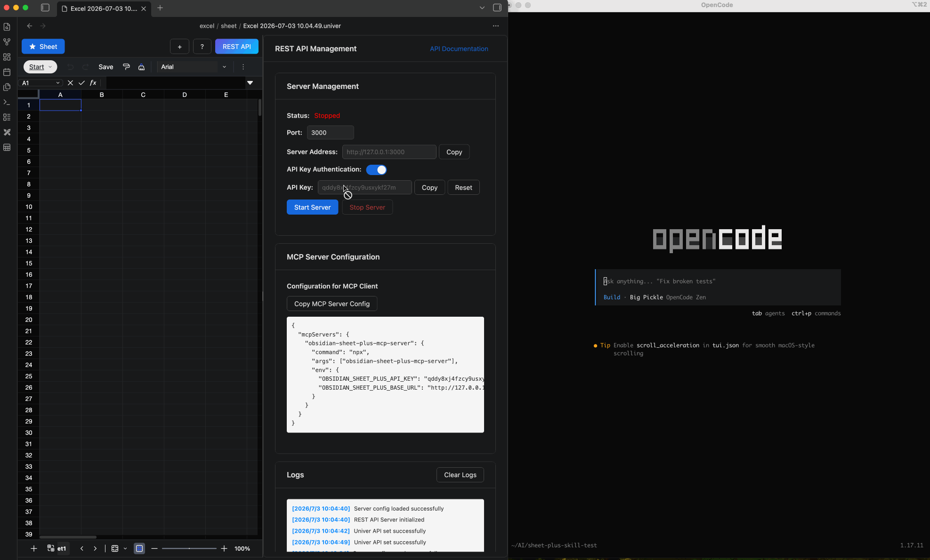Open more options ellipsis near file path
Image resolution: width=930 pixels, height=560 pixels.
[496, 26]
